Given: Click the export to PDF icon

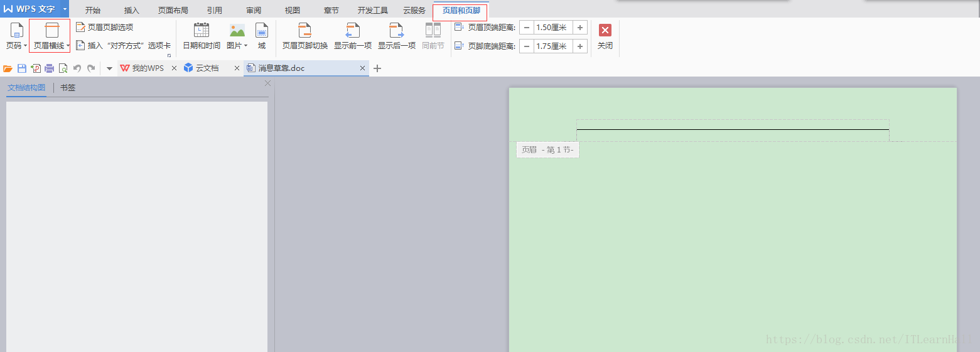Looking at the screenshot, I should tap(36, 68).
